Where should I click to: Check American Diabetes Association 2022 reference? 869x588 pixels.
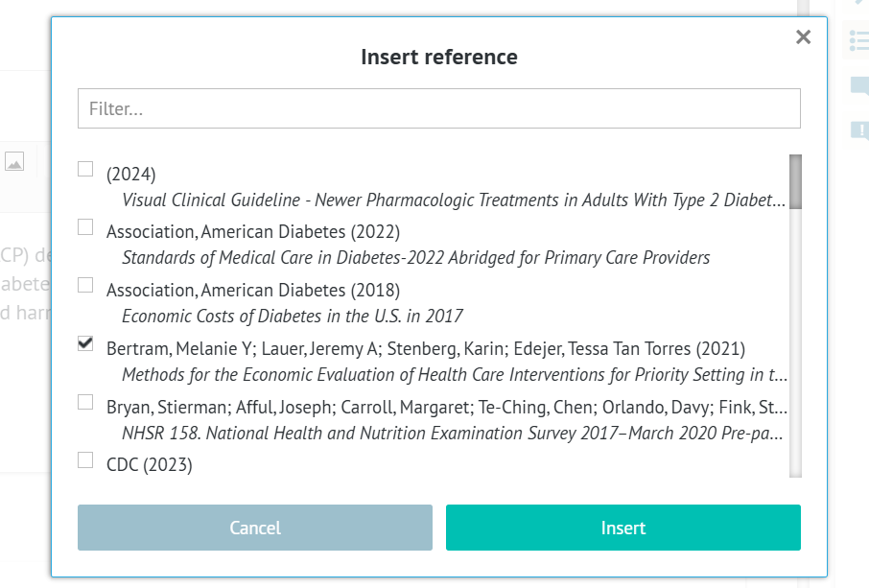(85, 227)
